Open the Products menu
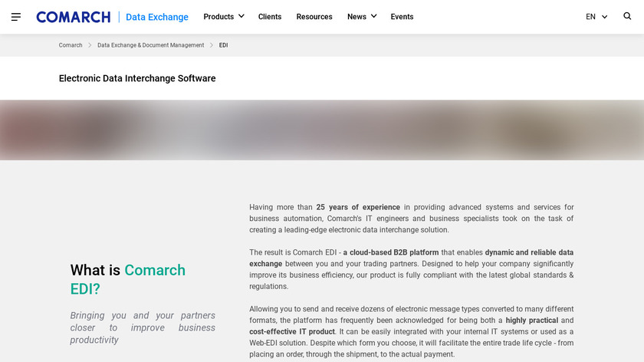Viewport: 644px width, 362px height. (219, 17)
